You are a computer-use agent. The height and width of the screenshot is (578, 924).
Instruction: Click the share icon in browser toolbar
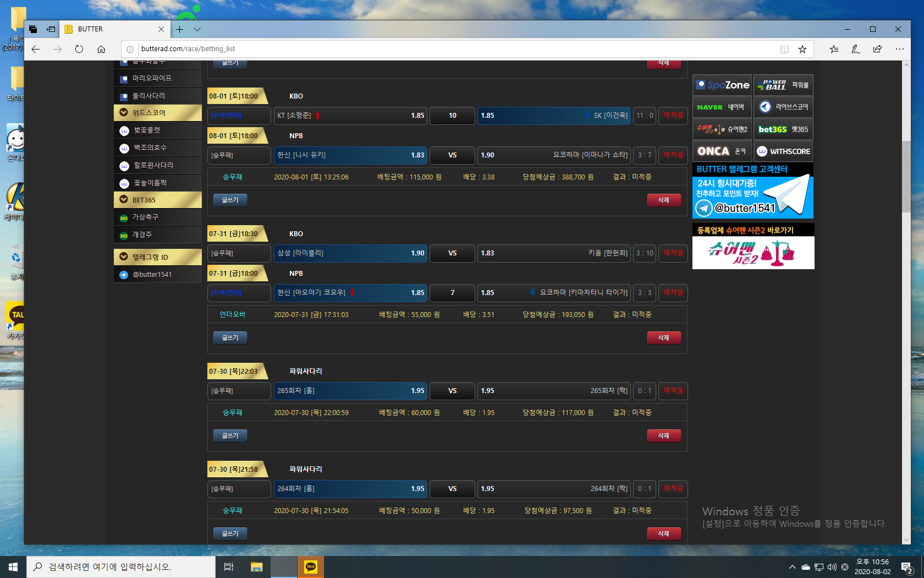pos(877,49)
